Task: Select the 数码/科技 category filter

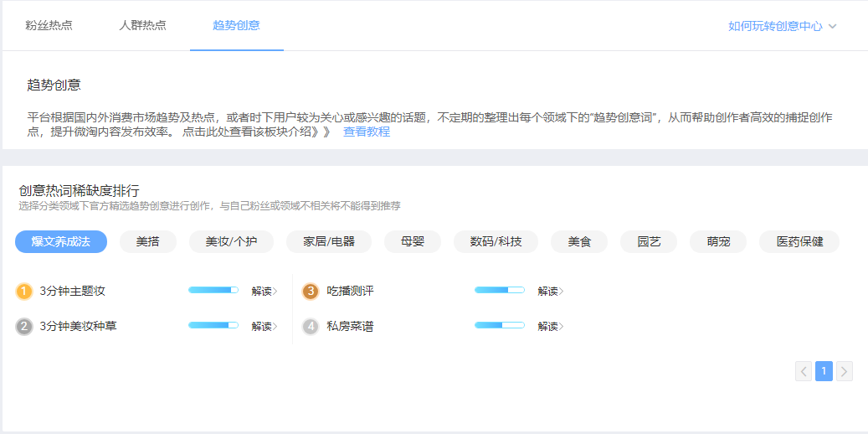Action: pos(496,242)
